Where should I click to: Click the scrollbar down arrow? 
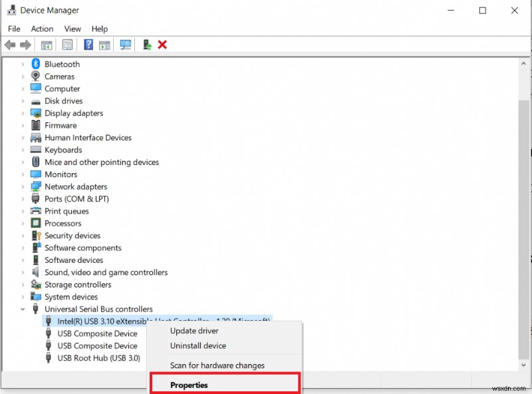[523, 365]
